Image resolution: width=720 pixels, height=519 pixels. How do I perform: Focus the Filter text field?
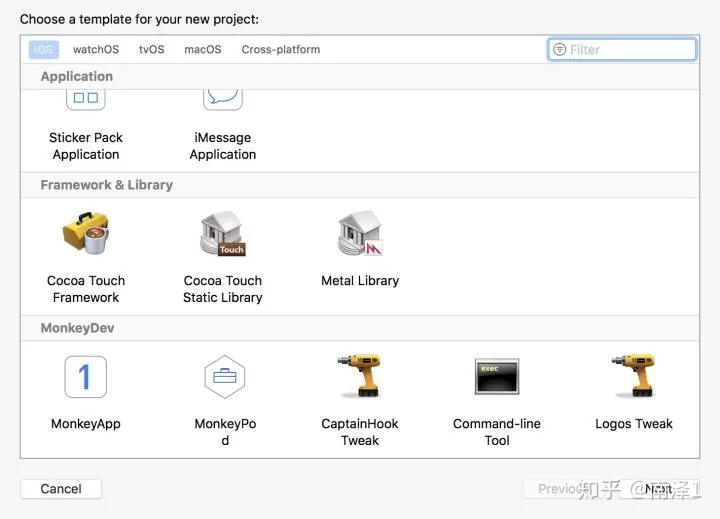click(x=622, y=50)
